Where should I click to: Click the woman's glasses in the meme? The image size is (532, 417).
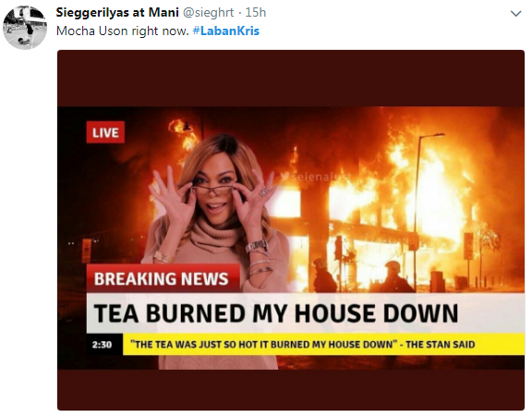click(x=213, y=189)
